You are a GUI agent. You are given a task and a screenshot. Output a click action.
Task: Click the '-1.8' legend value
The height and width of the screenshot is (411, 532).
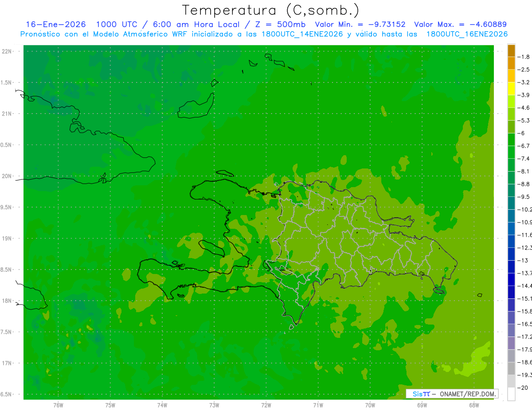point(524,57)
